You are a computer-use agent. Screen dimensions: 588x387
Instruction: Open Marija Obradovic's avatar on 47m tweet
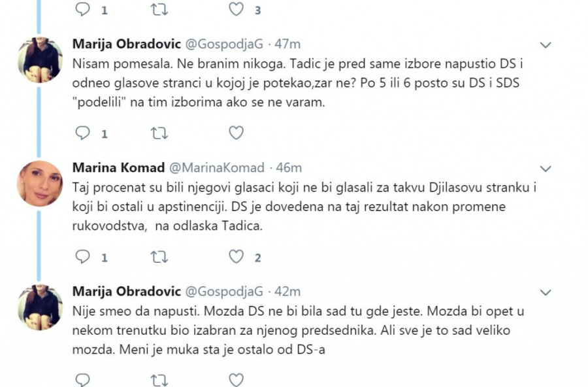(x=39, y=60)
